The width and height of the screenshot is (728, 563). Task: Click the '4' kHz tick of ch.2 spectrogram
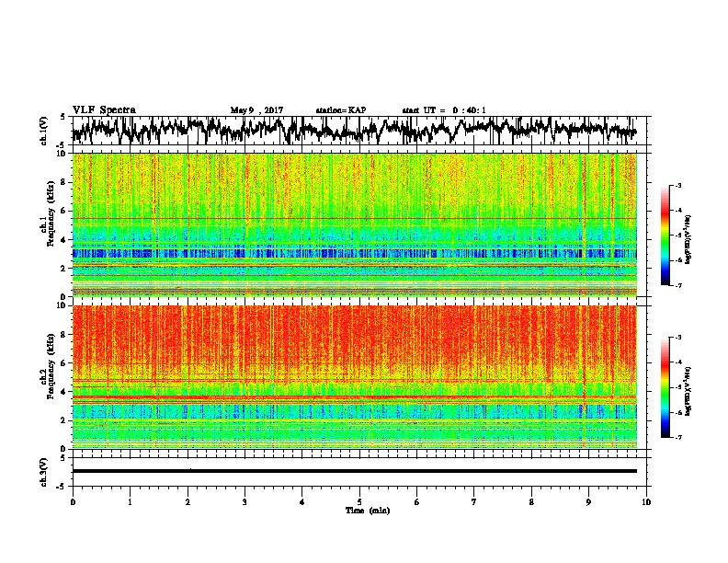[64, 392]
